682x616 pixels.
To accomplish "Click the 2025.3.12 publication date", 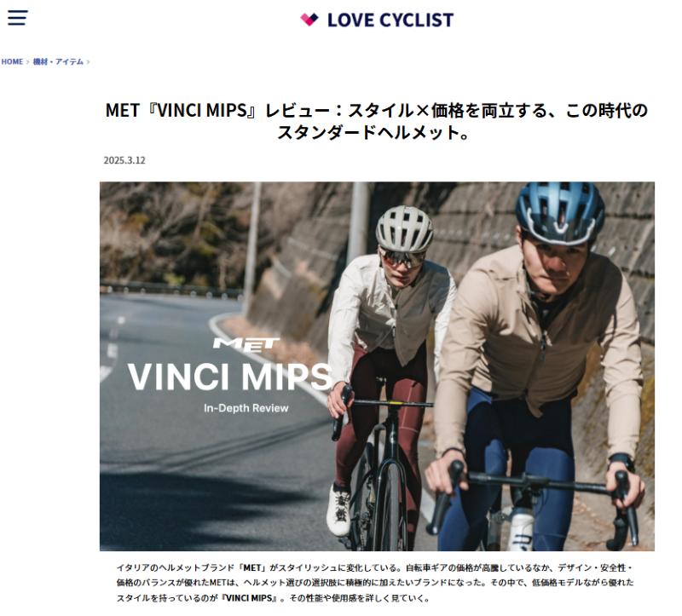I will click(124, 160).
